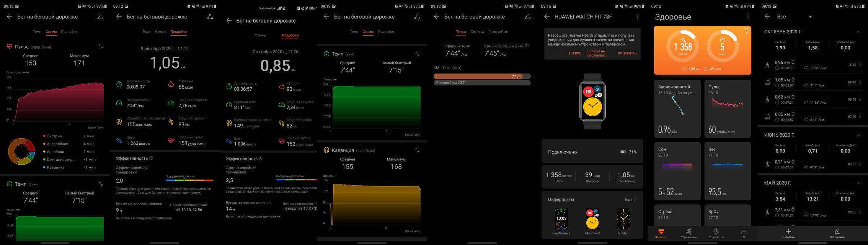
Task: Open the three-dot menu on the Здоровье screen
Action: point(748,16)
